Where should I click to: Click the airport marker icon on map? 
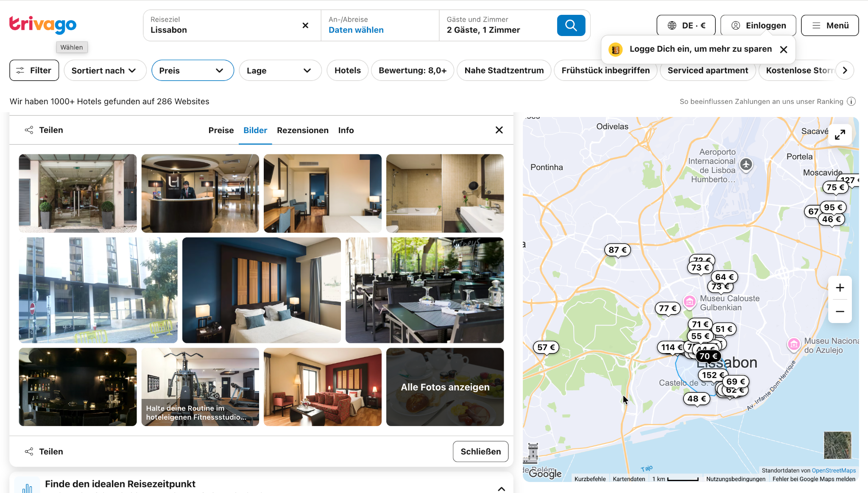(746, 164)
